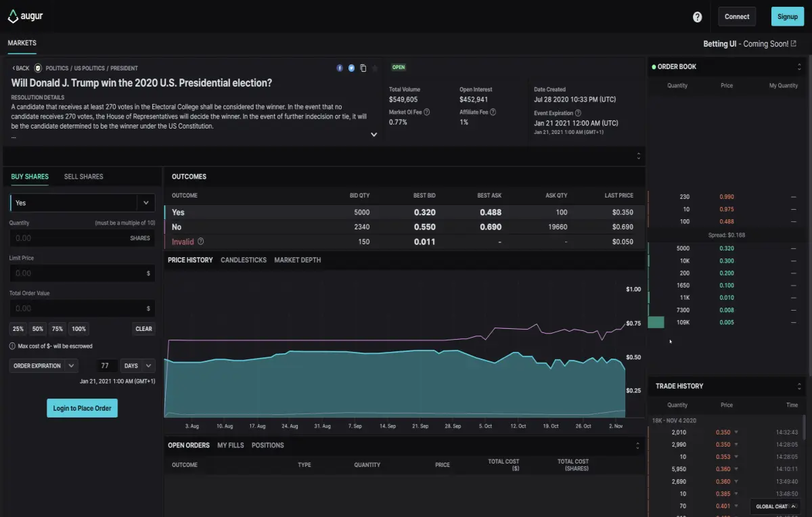Select the My Fills tab
The width and height of the screenshot is (812, 517).
(231, 446)
